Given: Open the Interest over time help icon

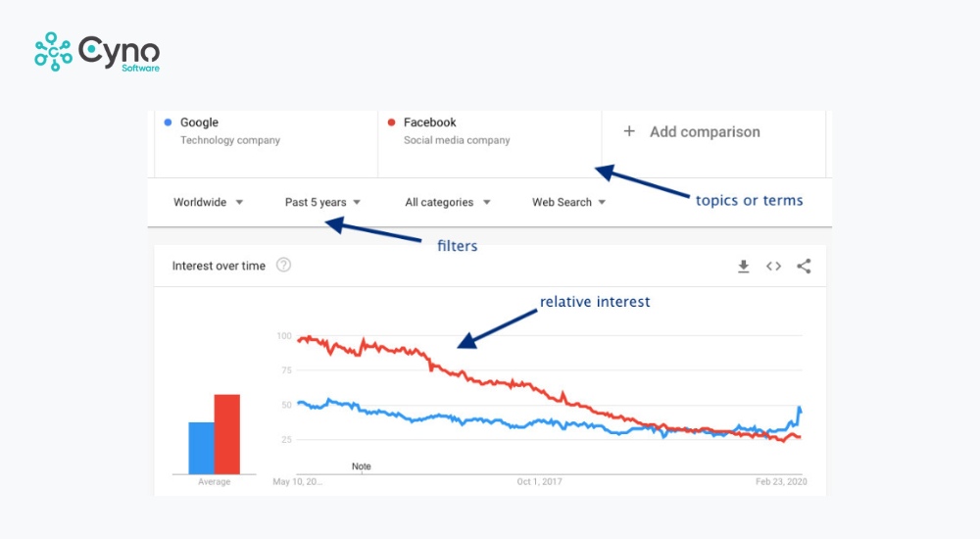Looking at the screenshot, I should pyautogui.click(x=283, y=266).
